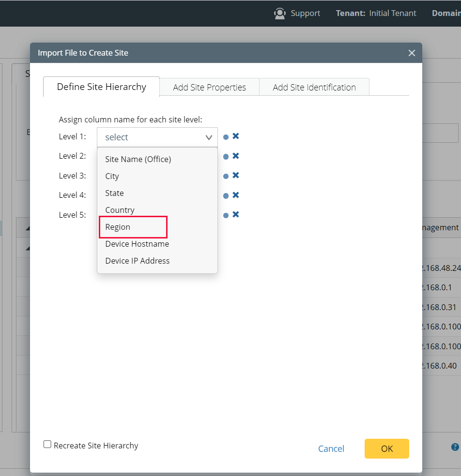Switch to the Add Site Properties tab

coord(209,88)
